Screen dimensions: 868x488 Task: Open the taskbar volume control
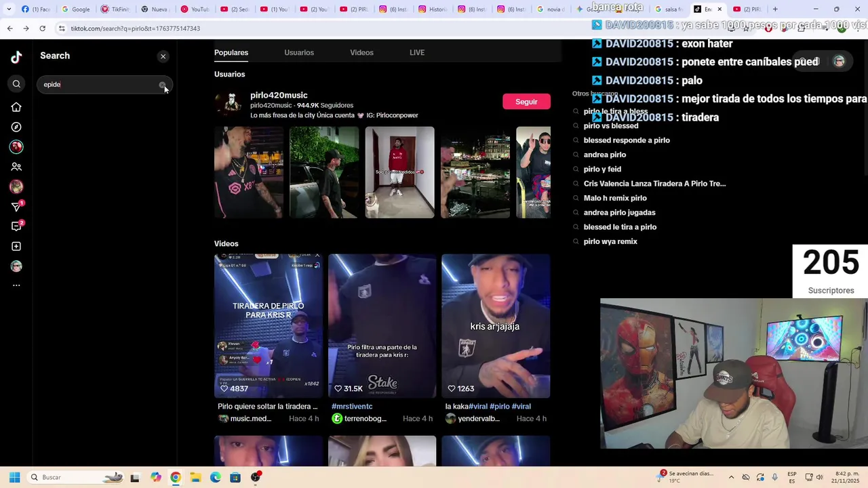(819, 477)
